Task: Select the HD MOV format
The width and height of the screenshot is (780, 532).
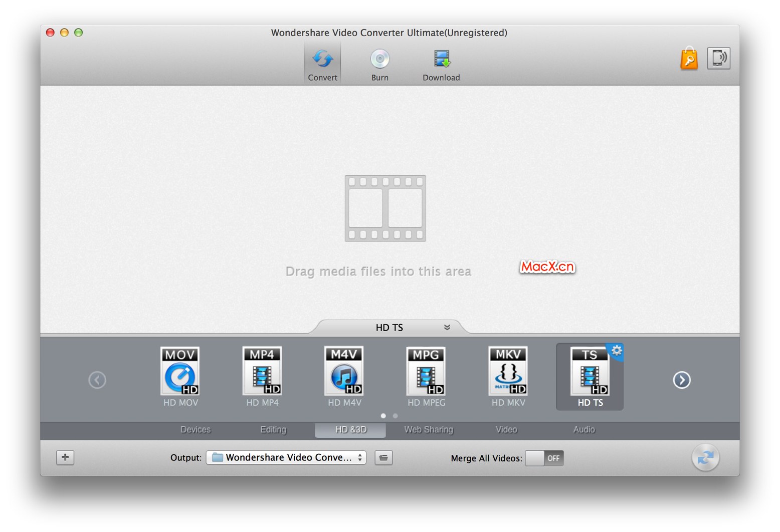Action: (x=180, y=377)
